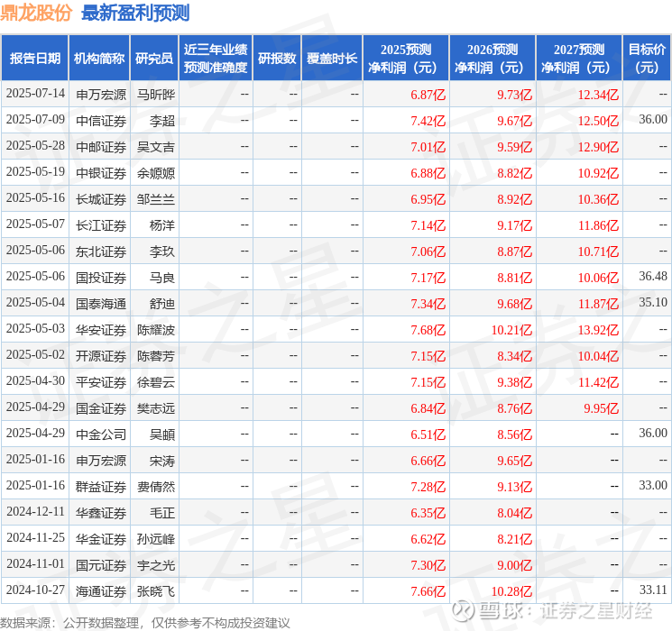Click the 报告日期 column header
Screen dimensions: 672x631
[34, 59]
